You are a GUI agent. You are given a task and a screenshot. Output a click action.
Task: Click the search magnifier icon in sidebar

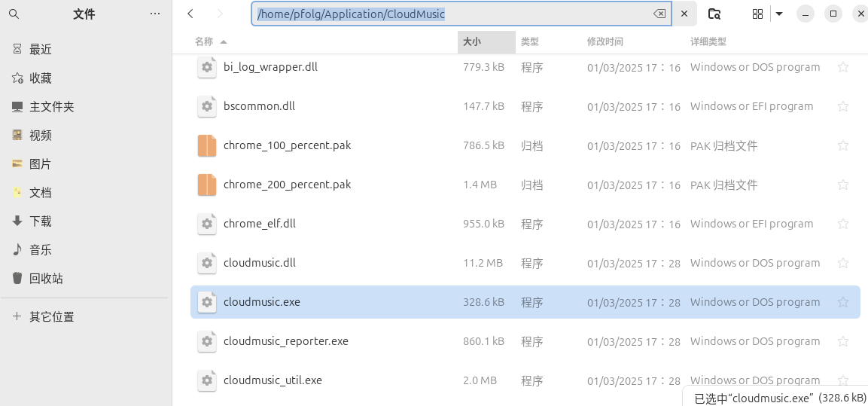coord(14,14)
